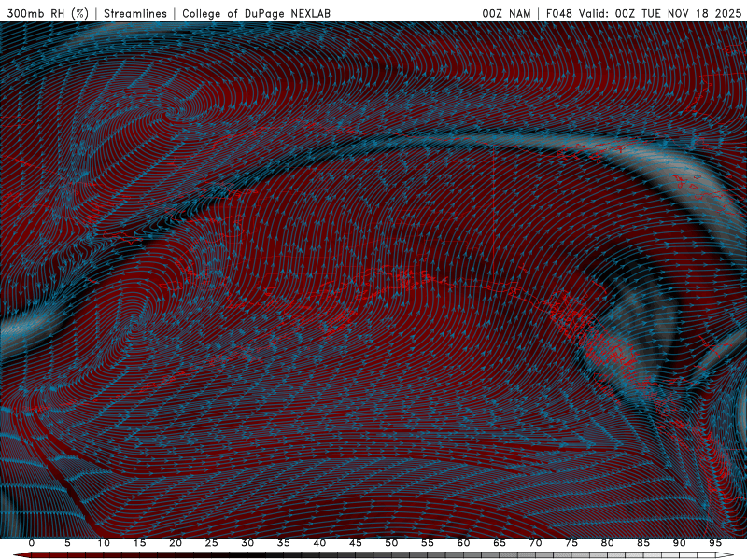Click the "Streamlines" label in header
Screen dimensions: 747x560
135,14
